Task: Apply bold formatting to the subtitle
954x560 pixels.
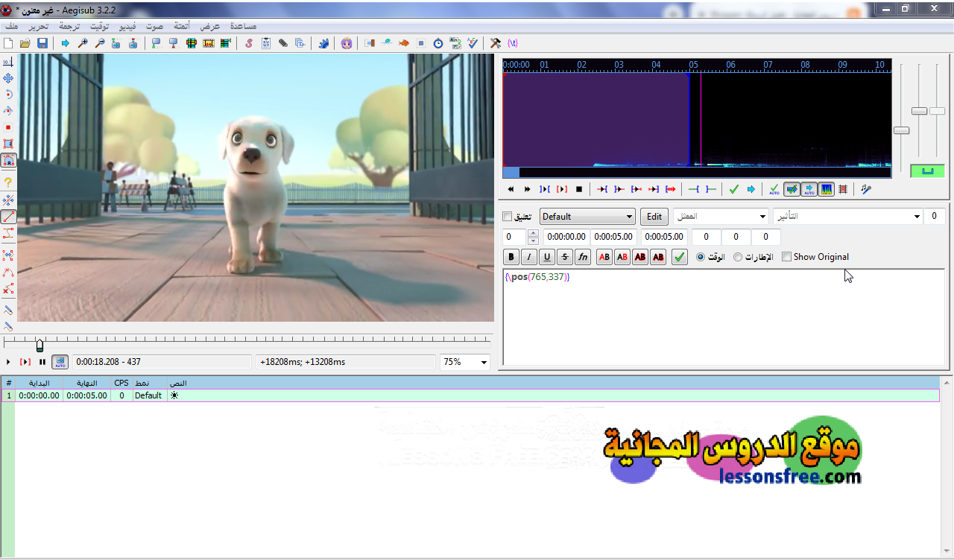Action: click(511, 257)
